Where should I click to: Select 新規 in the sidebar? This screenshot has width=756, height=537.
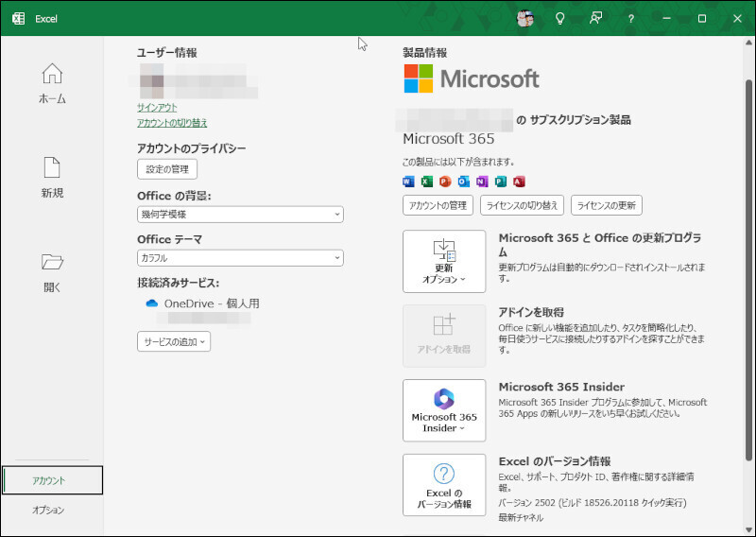52,178
